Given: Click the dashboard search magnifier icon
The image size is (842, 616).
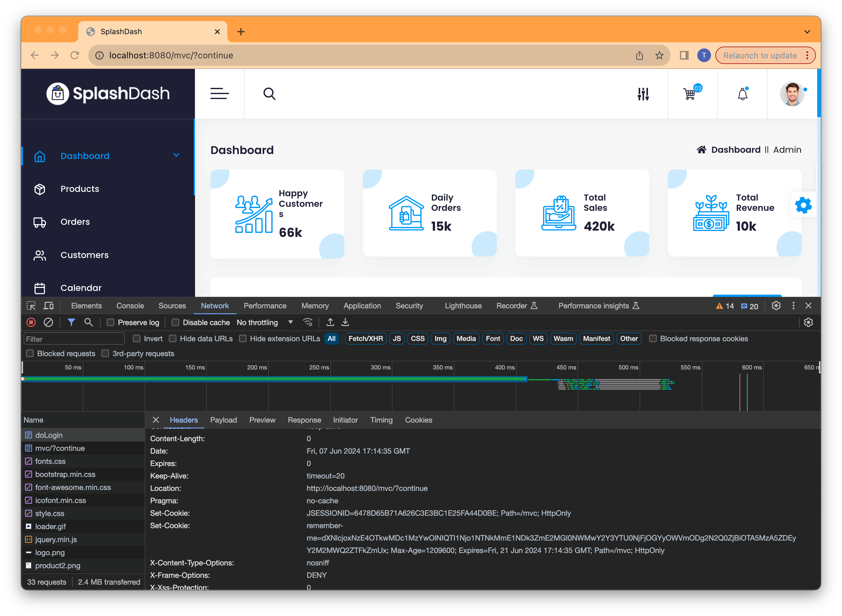Looking at the screenshot, I should [269, 93].
